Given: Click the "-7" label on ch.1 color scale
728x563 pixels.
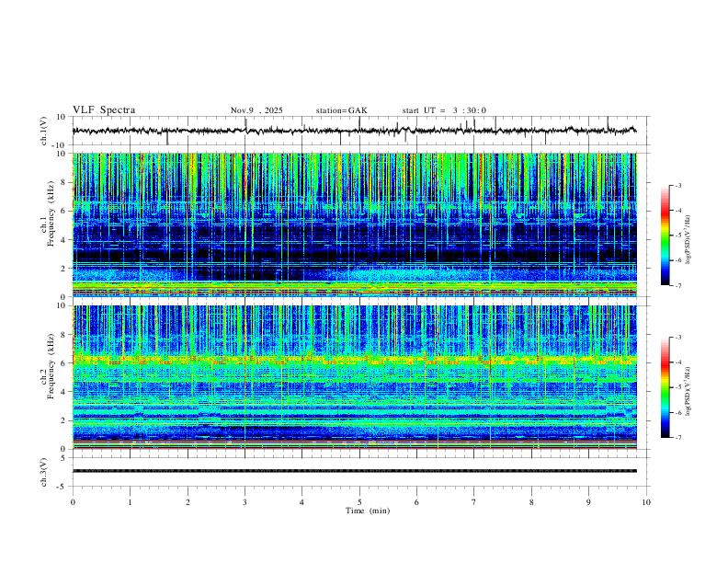Looking at the screenshot, I should tap(678, 286).
